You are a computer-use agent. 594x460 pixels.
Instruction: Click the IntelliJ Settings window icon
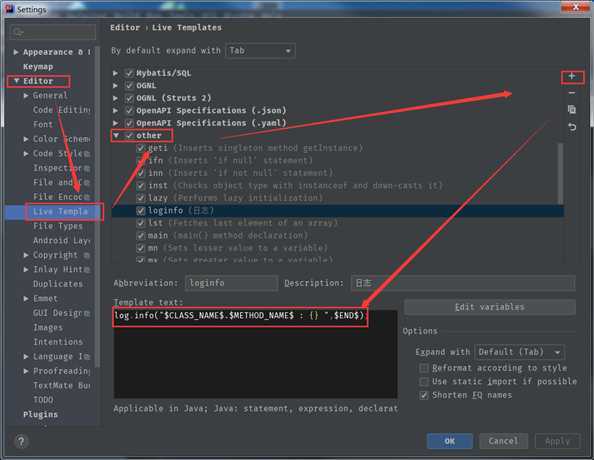click(9, 8)
